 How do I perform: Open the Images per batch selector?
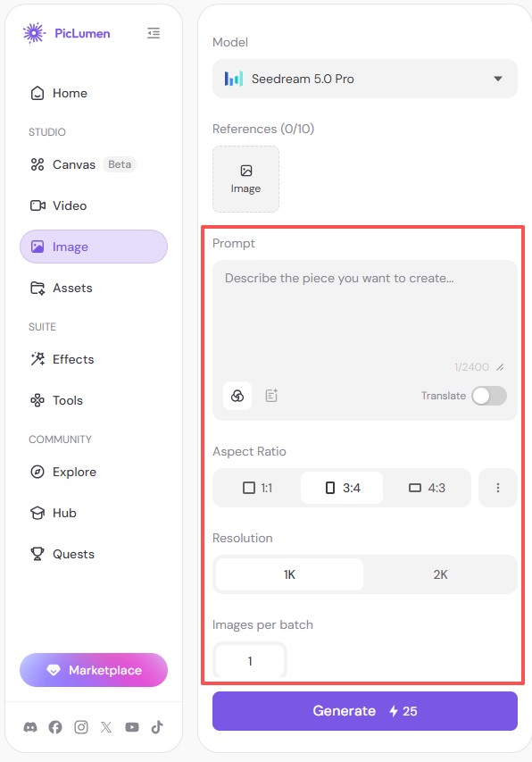coord(250,660)
